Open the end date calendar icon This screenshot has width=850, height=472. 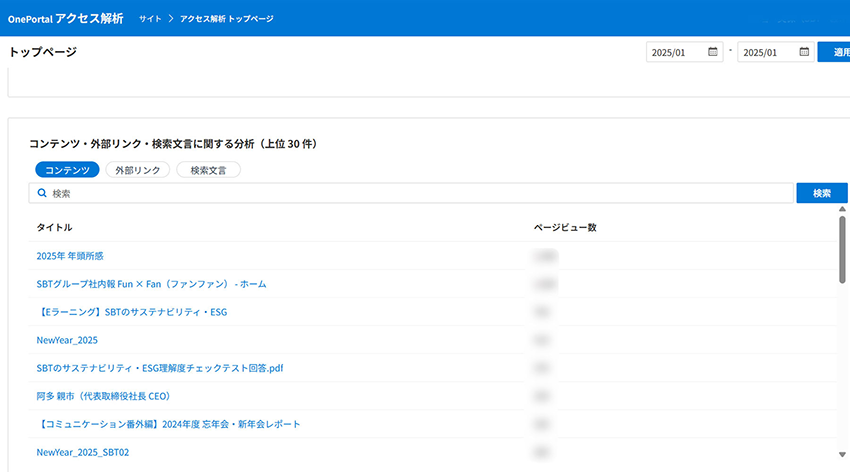pos(803,52)
